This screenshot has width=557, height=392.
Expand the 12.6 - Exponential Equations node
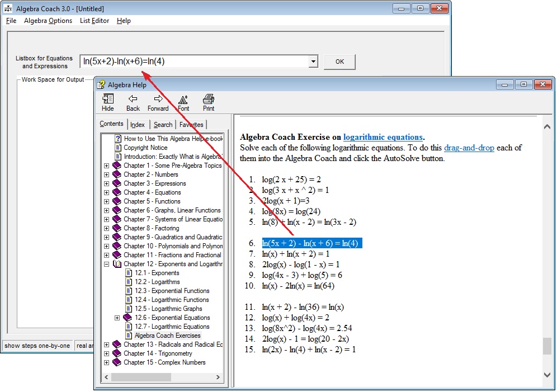[117, 318]
